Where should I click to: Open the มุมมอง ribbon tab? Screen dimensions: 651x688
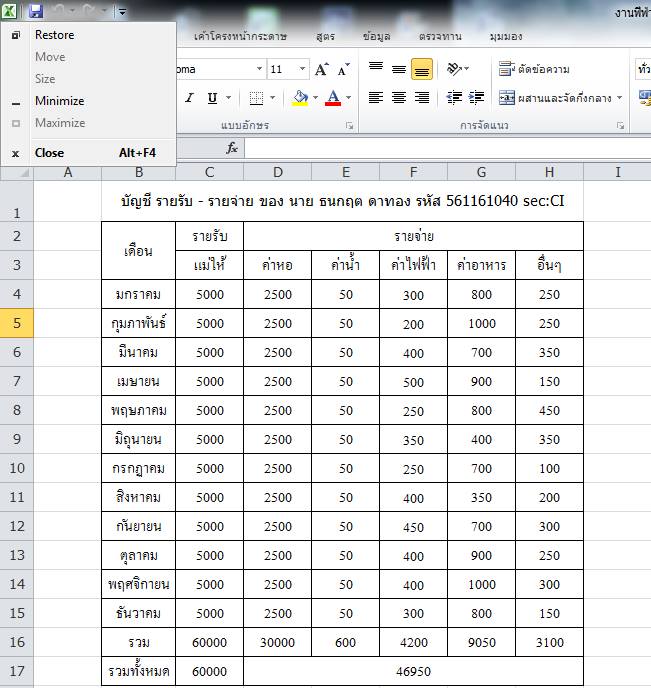506,36
